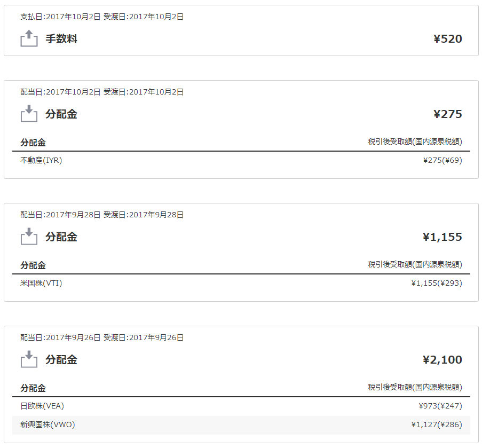Screen dimensions: 482x448
Task: Click the distribution icon in the ¥275 card
Action: 29,114
